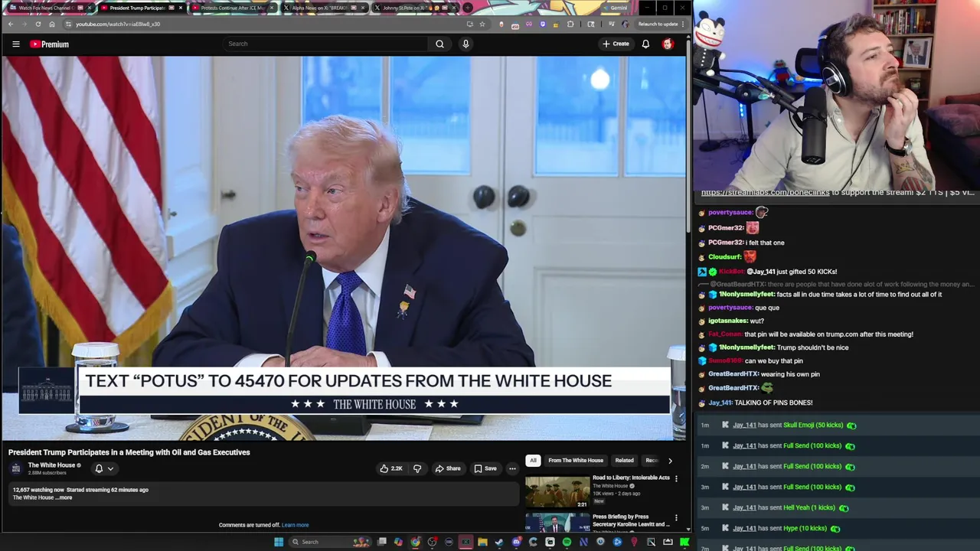The image size is (980, 551).
Task: Go back in the browser
Action: 11,24
